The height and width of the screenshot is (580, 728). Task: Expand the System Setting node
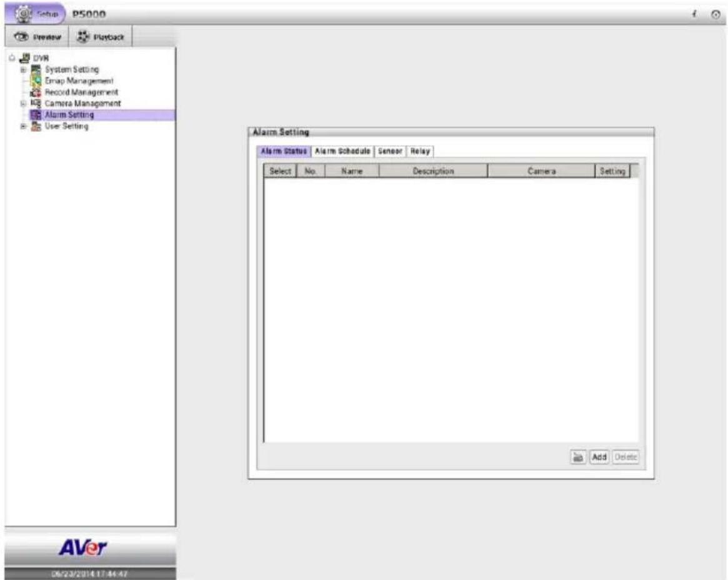22,69
